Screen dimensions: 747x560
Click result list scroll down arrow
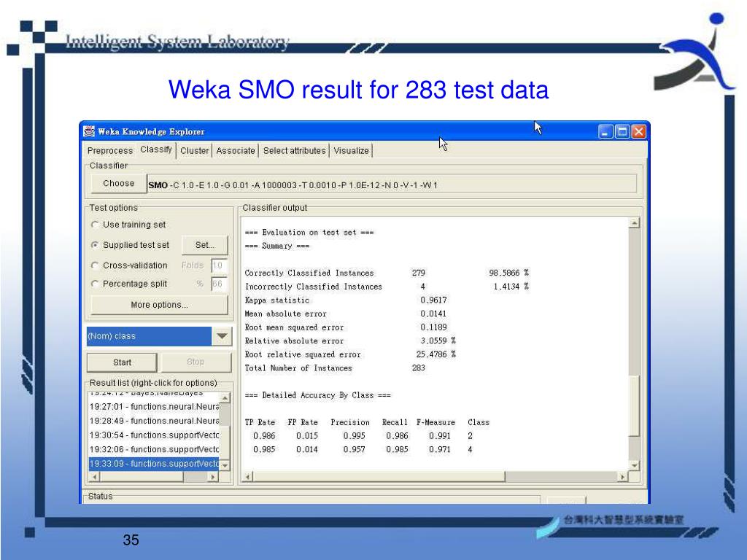225,465
